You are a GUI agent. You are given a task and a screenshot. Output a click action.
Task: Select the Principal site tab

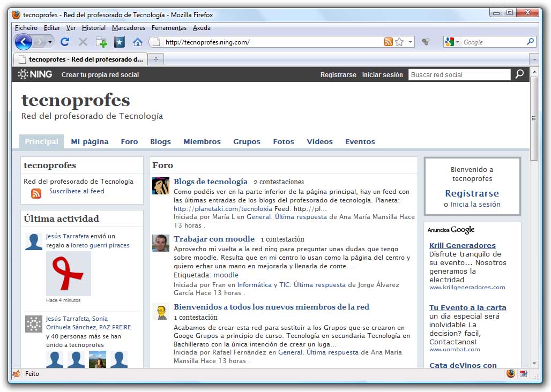coord(41,141)
